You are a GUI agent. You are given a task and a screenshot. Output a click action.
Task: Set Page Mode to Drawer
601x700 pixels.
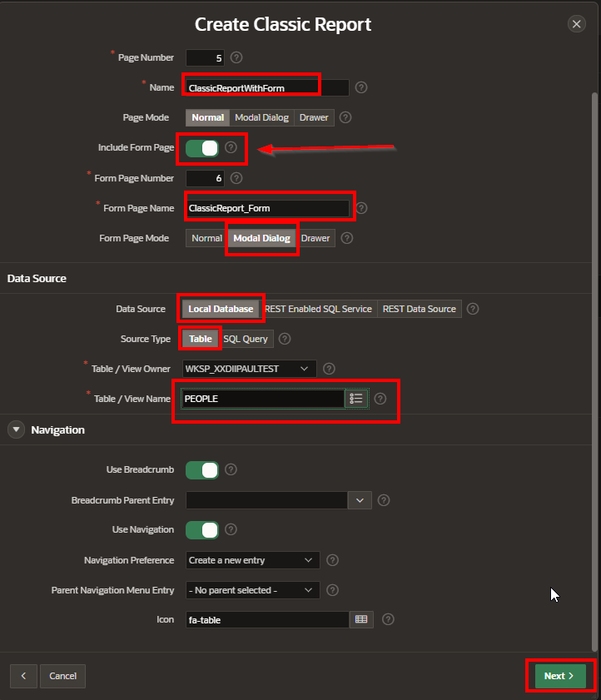[314, 118]
